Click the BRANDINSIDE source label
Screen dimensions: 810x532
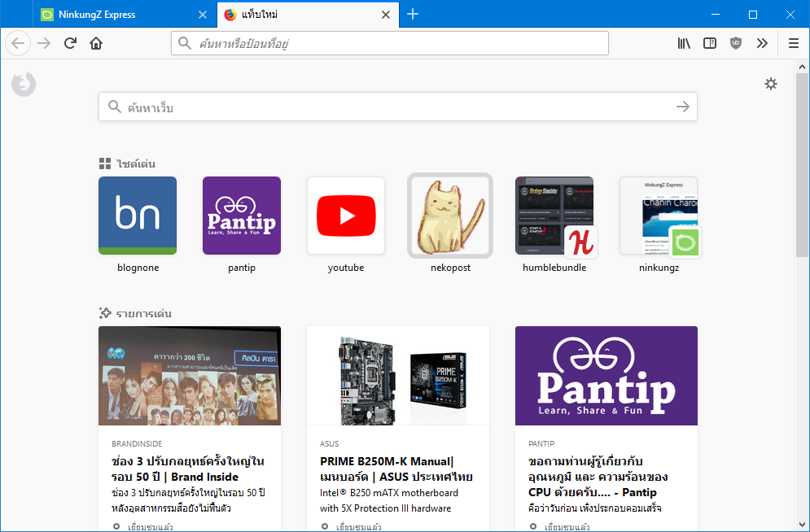click(x=137, y=444)
